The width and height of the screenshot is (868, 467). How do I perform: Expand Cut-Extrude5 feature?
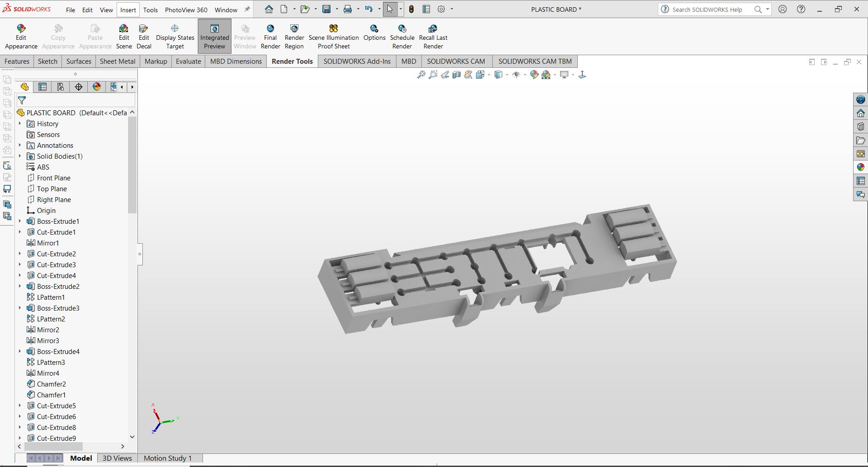pos(20,406)
